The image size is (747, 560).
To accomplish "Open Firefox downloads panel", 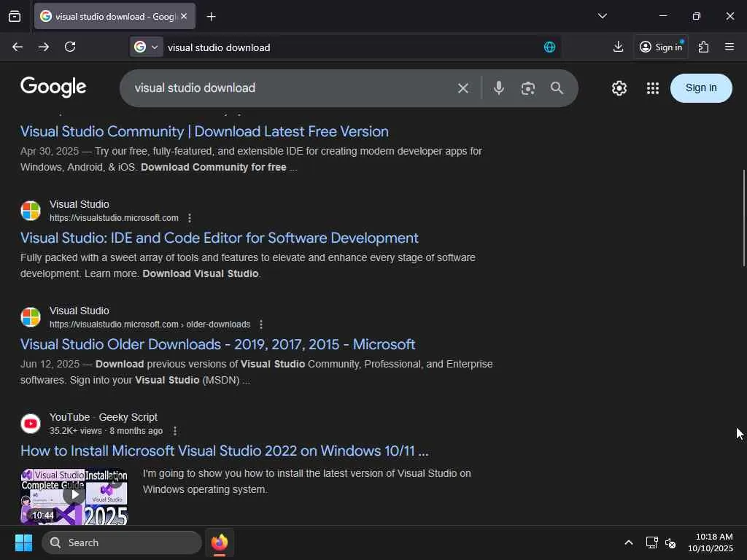I will point(618,47).
